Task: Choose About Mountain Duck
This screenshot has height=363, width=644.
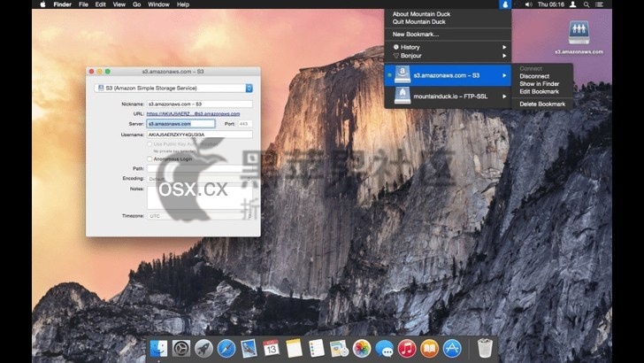Action: pyautogui.click(x=421, y=14)
